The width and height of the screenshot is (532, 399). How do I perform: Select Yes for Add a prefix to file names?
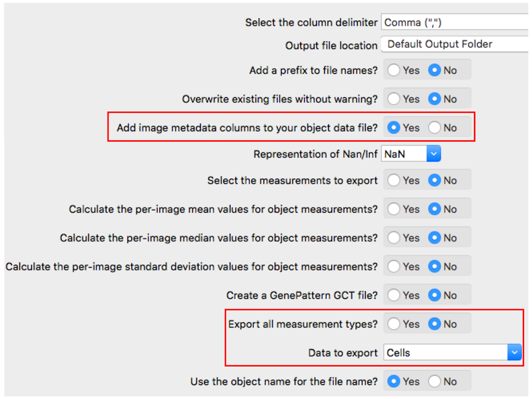coord(394,70)
